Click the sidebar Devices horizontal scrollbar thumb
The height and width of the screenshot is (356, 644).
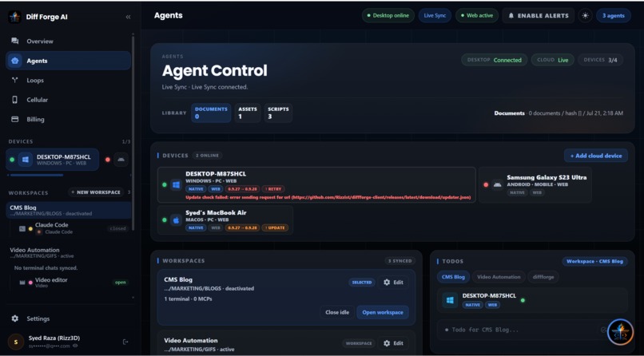pyautogui.click(x=37, y=175)
